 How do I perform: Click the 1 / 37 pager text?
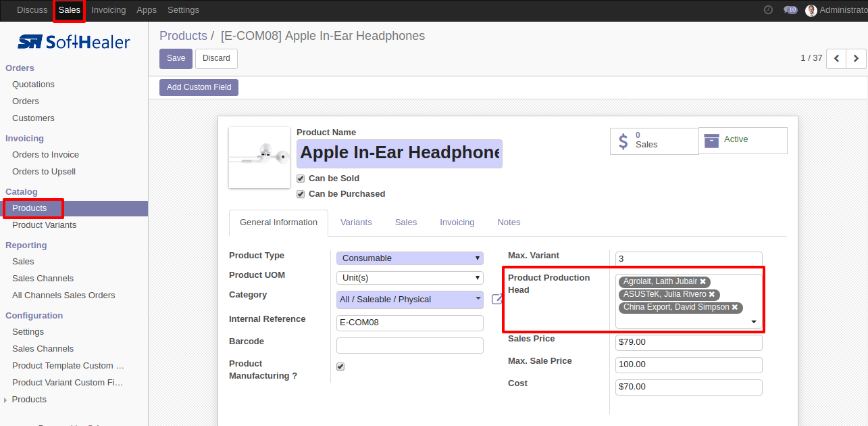(811, 58)
